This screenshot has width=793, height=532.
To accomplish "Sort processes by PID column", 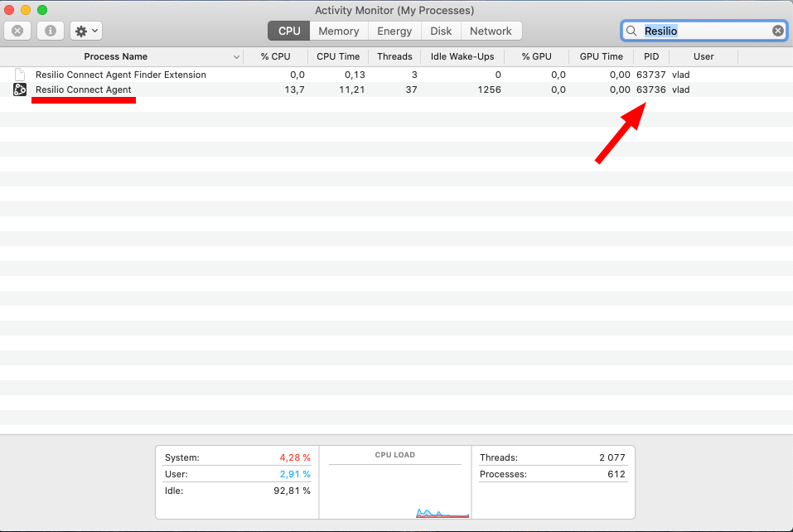I will click(x=650, y=56).
